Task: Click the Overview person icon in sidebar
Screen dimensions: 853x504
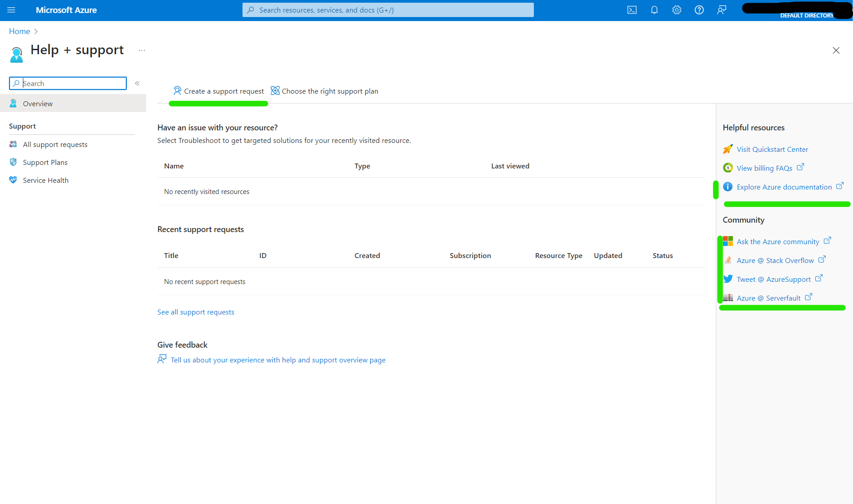Action: click(x=13, y=103)
